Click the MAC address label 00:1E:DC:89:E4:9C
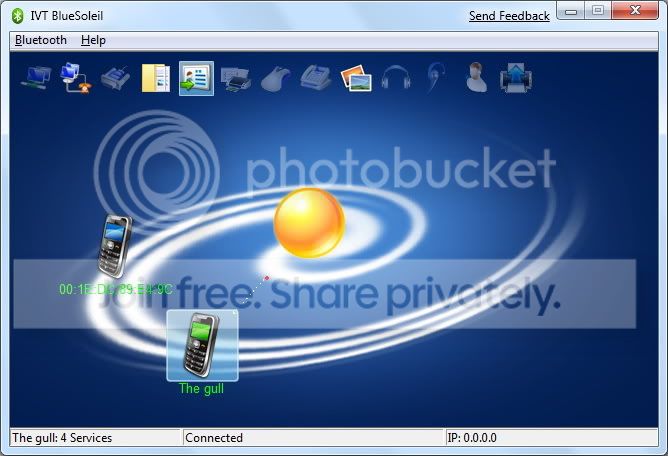668x456 pixels. (x=116, y=290)
